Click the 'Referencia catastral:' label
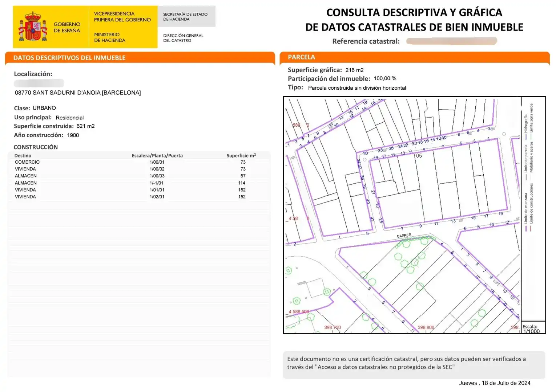Image resolution: width=556 pixels, height=392 pixels. click(366, 41)
